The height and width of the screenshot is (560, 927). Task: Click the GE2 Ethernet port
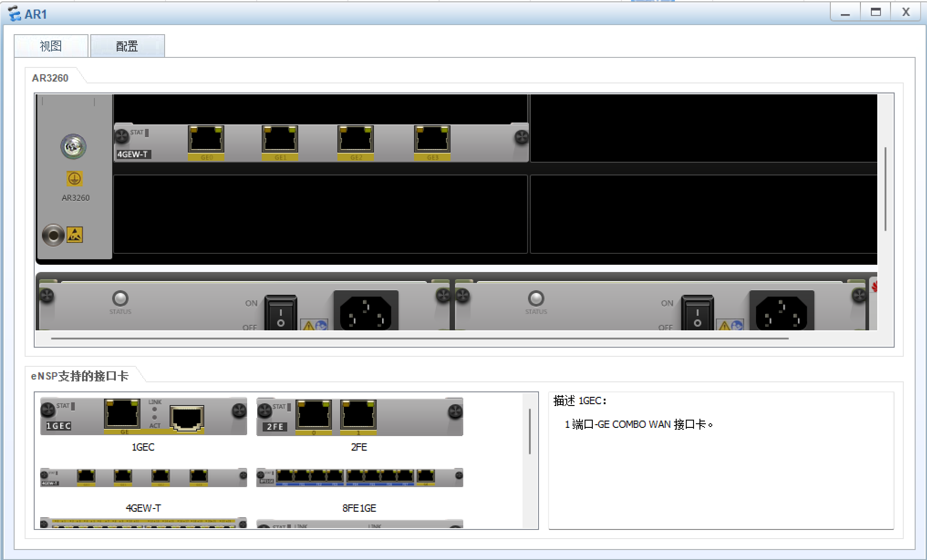[355, 139]
